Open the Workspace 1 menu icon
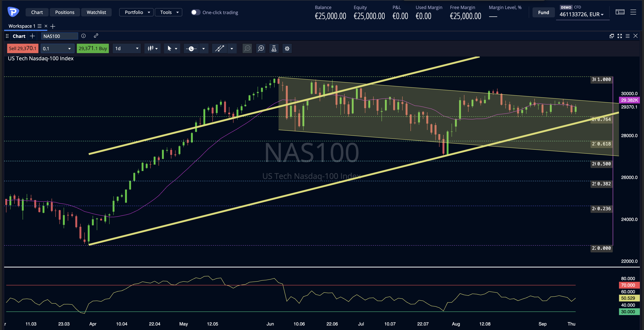The height and width of the screenshot is (330, 644). coord(40,26)
